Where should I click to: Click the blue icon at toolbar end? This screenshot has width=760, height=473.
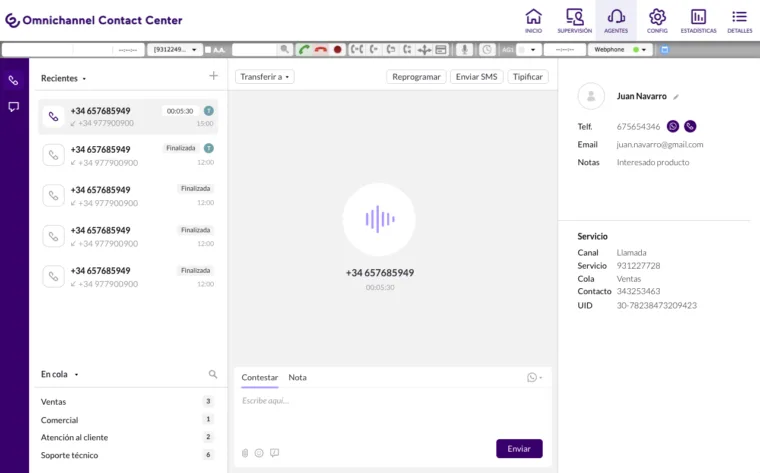click(665, 49)
